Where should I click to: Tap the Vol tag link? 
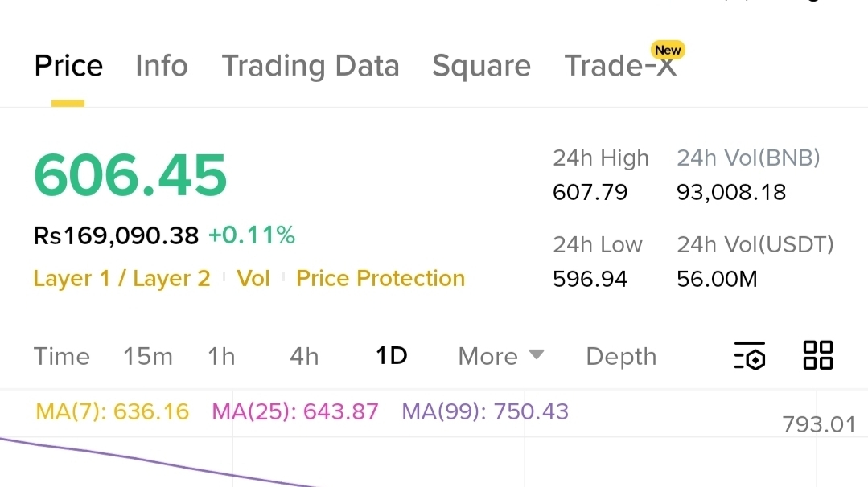[253, 279]
